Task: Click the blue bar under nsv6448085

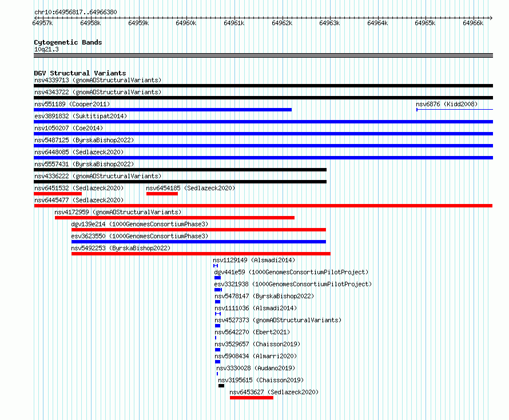Action: pyautogui.click(x=263, y=158)
